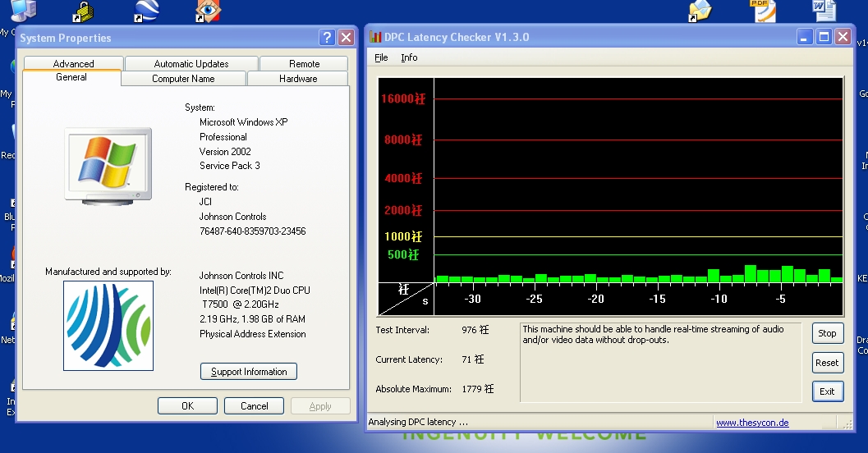The image size is (868, 453).
Task: Click the Current Latency value 71
Action: [x=473, y=359]
